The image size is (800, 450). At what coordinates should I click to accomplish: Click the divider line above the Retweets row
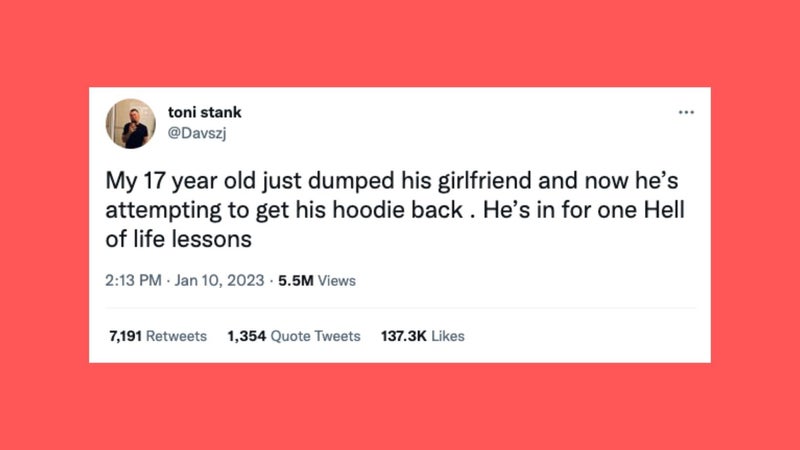click(x=401, y=308)
